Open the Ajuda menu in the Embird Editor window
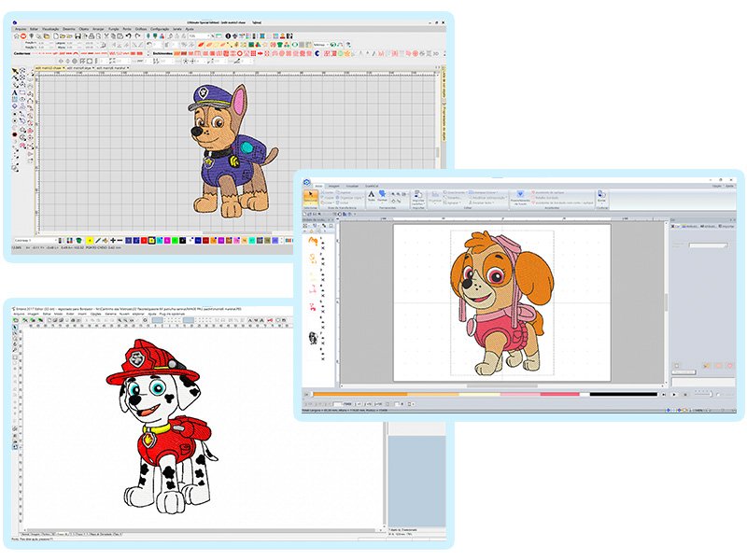The width and height of the screenshot is (747, 560). tap(152, 315)
